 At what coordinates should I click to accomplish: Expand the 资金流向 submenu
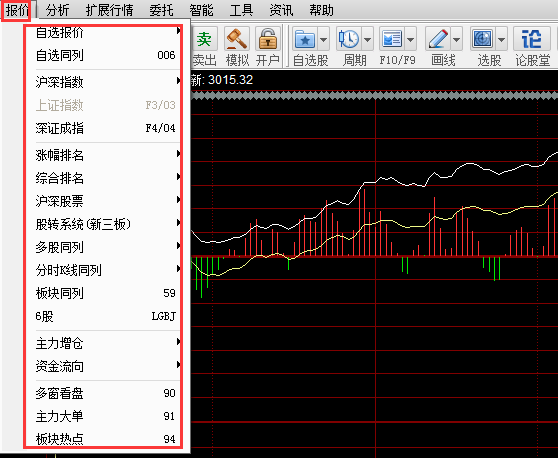103,366
